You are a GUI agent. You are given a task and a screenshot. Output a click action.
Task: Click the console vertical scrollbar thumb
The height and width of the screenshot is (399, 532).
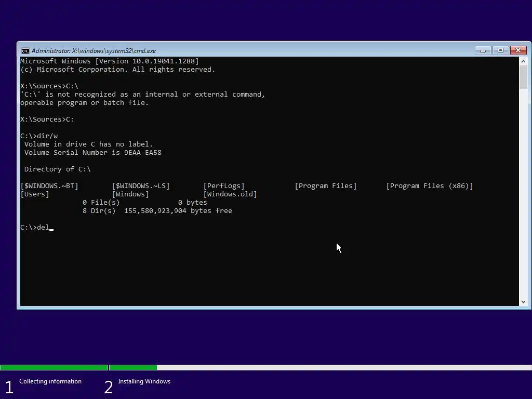tap(523, 77)
